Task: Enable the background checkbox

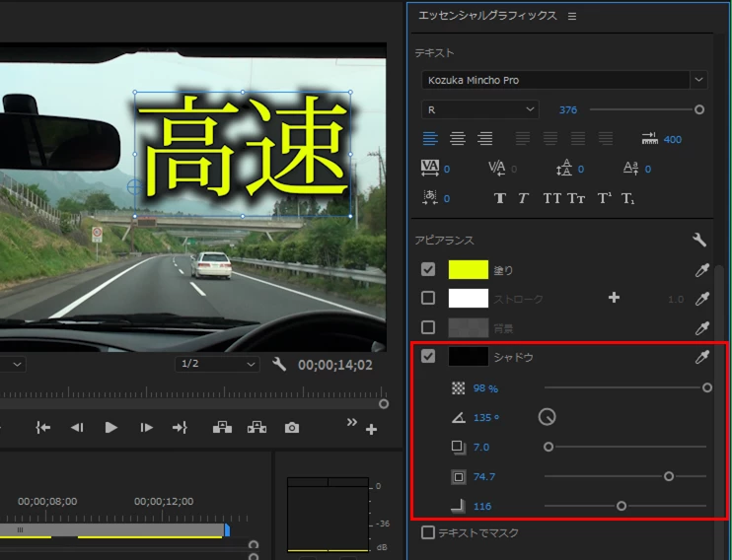Action: [x=428, y=327]
